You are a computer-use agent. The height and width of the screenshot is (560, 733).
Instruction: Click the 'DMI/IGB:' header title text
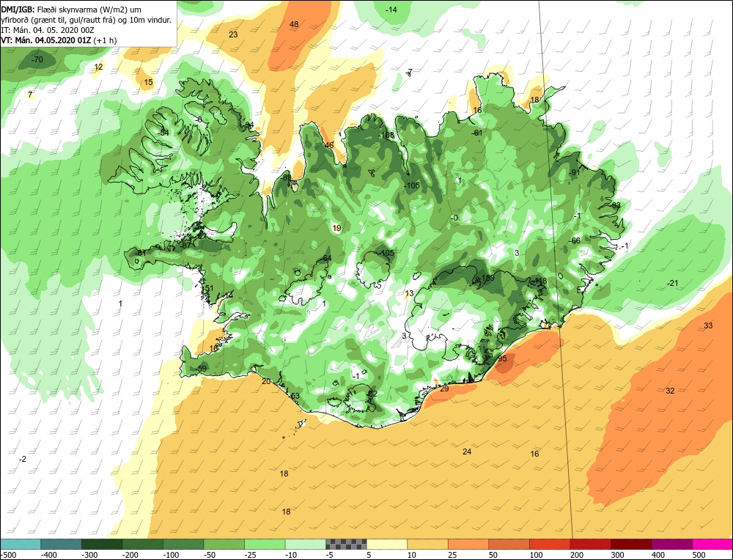(x=18, y=10)
